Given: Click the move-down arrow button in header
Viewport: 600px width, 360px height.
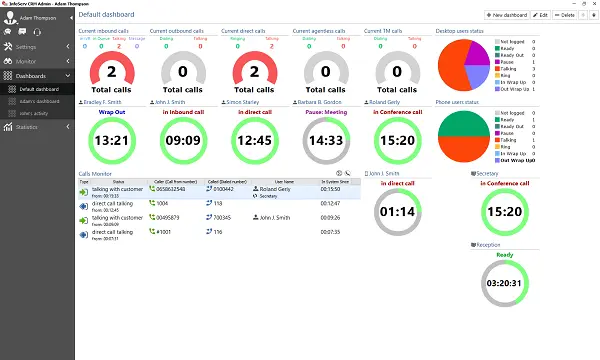Looking at the screenshot, I should click(594, 15).
